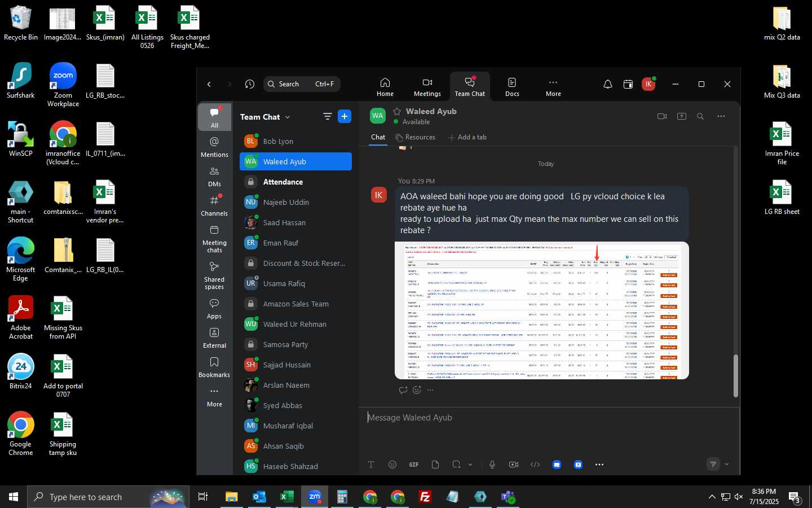The height and width of the screenshot is (508, 812).
Task: Start video call with Waleed Ayub
Action: click(x=662, y=116)
